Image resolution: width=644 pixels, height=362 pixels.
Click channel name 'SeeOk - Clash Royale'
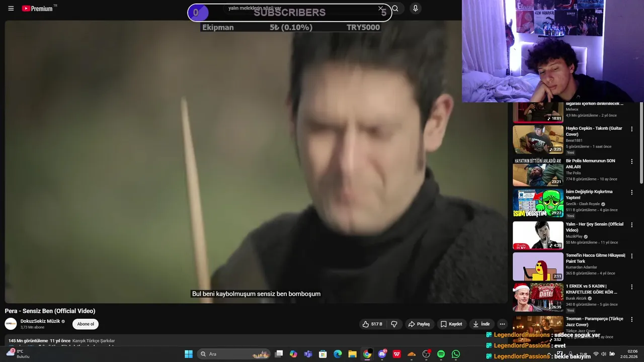(583, 204)
